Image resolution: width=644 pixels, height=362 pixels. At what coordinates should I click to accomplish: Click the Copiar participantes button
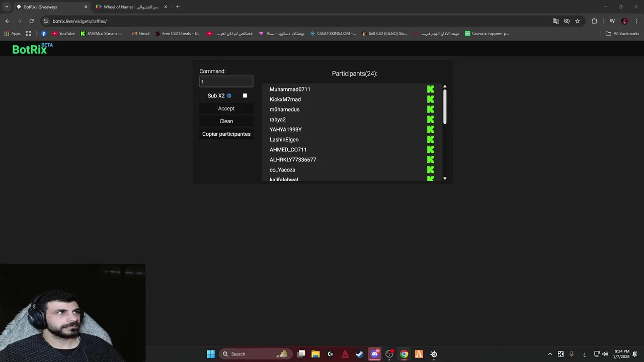[226, 134]
